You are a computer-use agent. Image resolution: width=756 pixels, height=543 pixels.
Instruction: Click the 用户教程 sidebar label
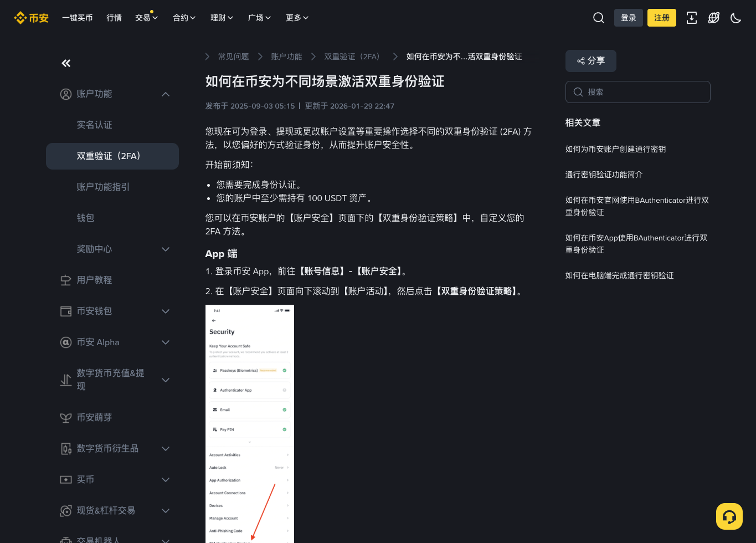(x=95, y=280)
